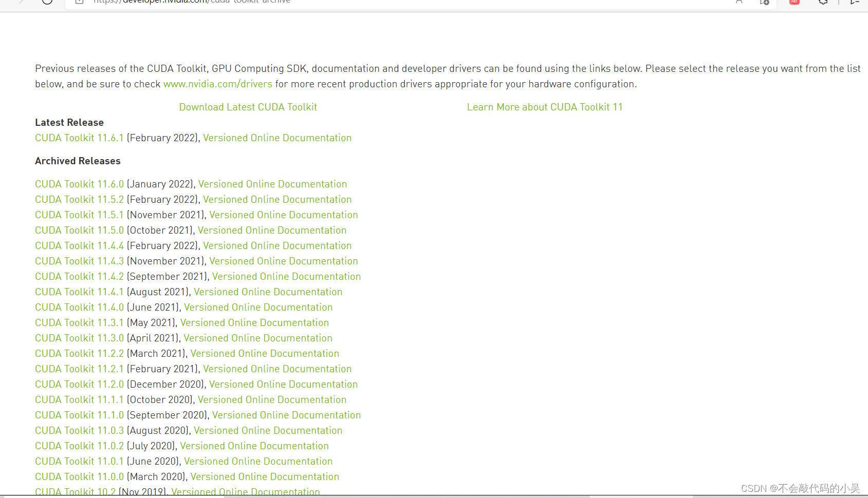This screenshot has height=498, width=868.
Task: Open documentation link for Toolkit 11.0.2
Action: [254, 446]
